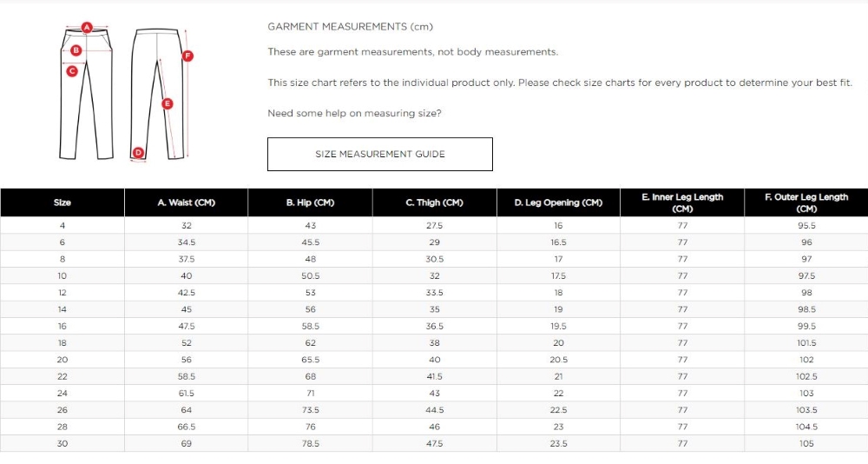The width and height of the screenshot is (868, 464).
Task: Select size 4 in the Size column
Action: coord(62,226)
